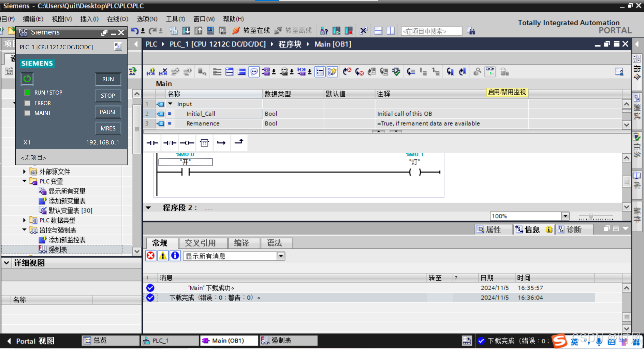The height and width of the screenshot is (349, 644).
Task: Open the 诊断 inspector tab
Action: 574,229
